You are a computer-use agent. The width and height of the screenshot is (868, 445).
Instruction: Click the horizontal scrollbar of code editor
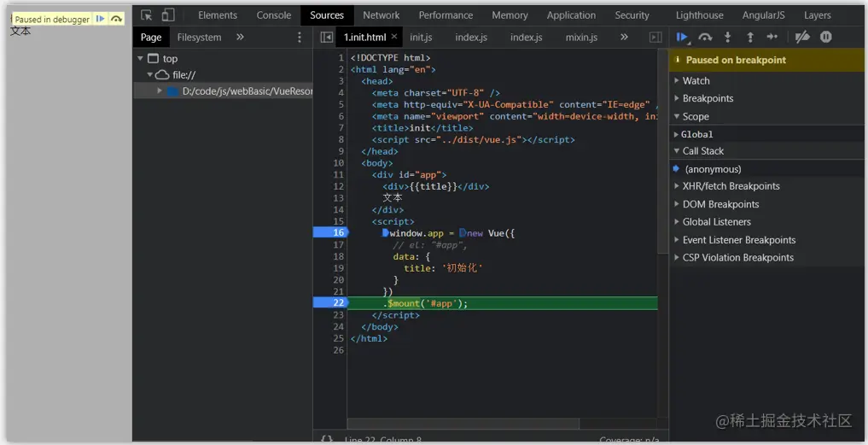(x=463, y=424)
